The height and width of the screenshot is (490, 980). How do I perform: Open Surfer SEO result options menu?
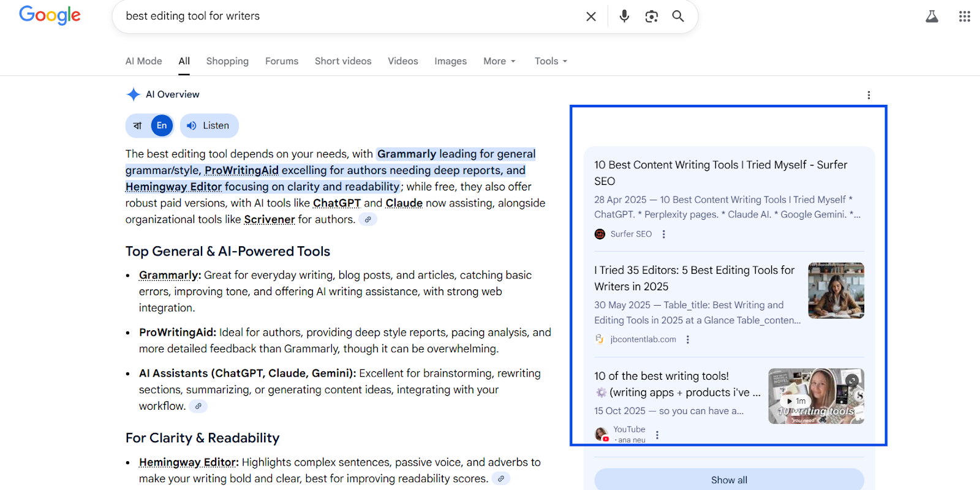tap(663, 234)
